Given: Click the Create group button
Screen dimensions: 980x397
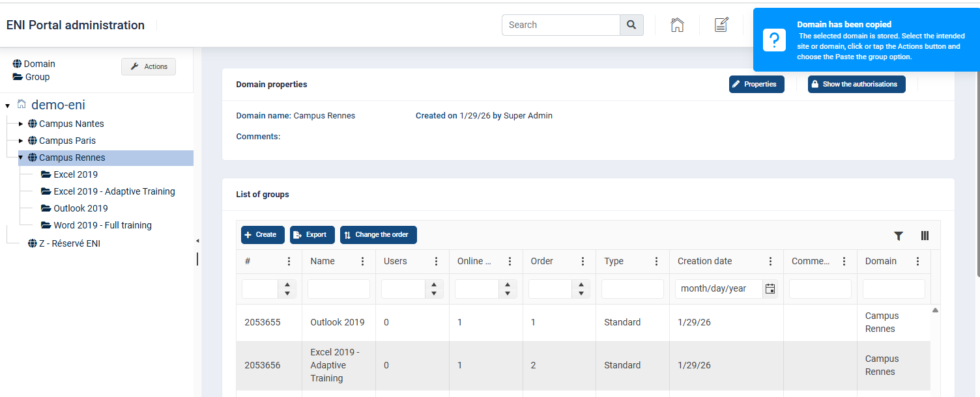Looking at the screenshot, I should [x=263, y=235].
